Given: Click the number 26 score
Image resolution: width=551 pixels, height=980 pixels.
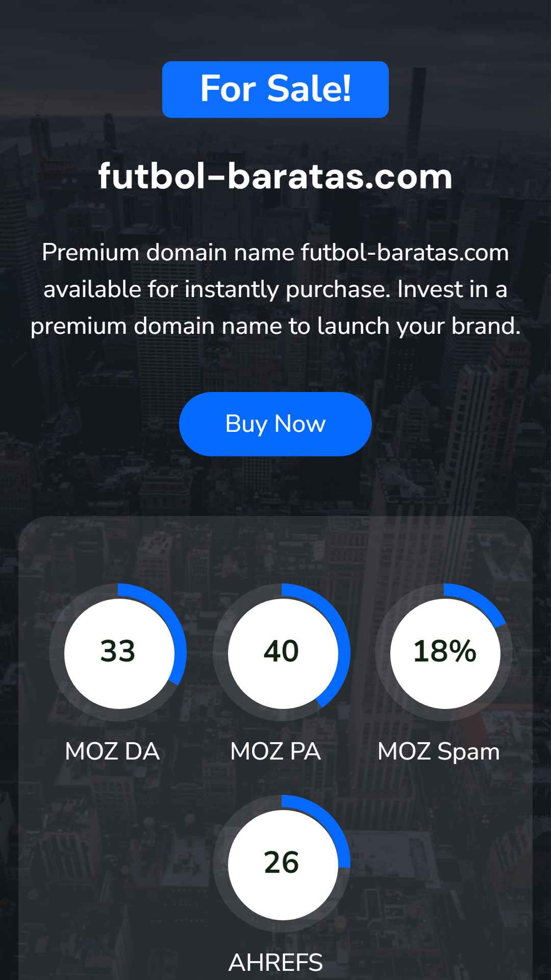Looking at the screenshot, I should (281, 863).
